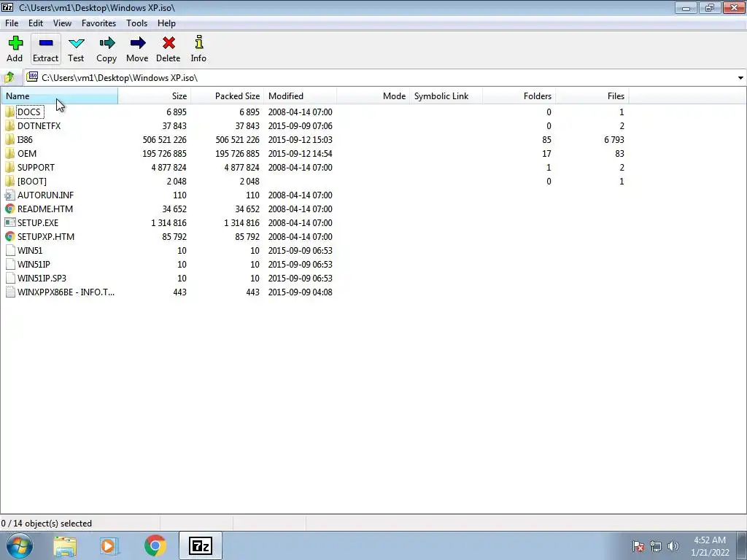
Task: Select the SETUP.EXE file name
Action: (38, 222)
